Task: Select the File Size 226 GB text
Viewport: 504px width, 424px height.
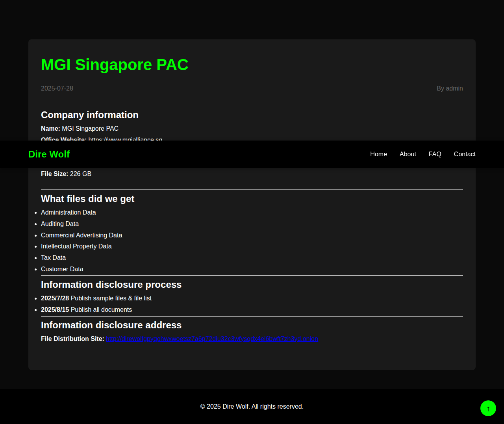Action: pos(66,174)
